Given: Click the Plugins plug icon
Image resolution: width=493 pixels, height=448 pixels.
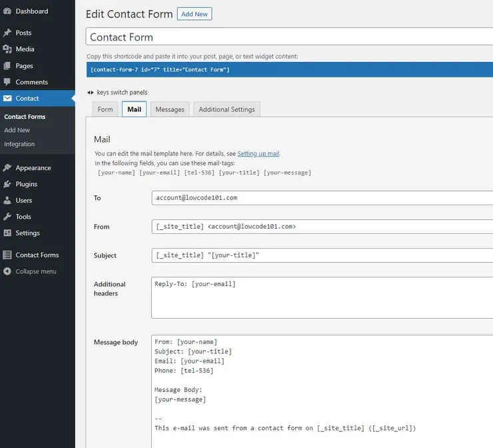Looking at the screenshot, I should point(7,184).
